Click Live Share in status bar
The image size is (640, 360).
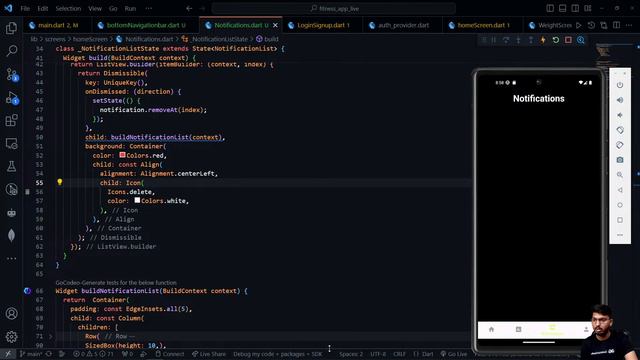[x=209, y=354]
